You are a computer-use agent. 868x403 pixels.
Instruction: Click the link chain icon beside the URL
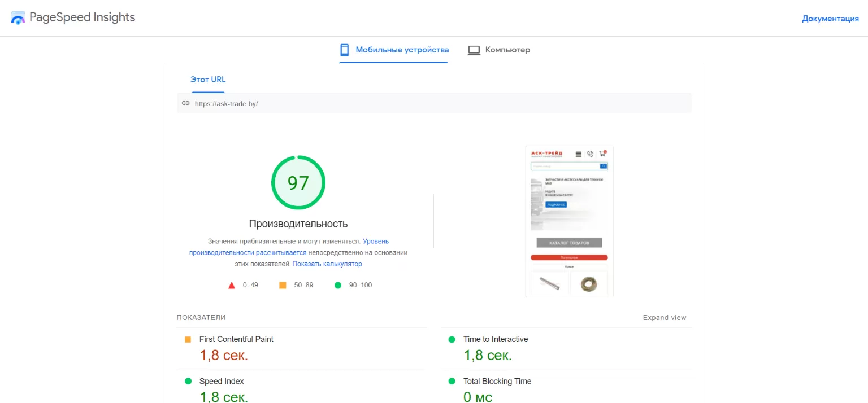coord(186,103)
